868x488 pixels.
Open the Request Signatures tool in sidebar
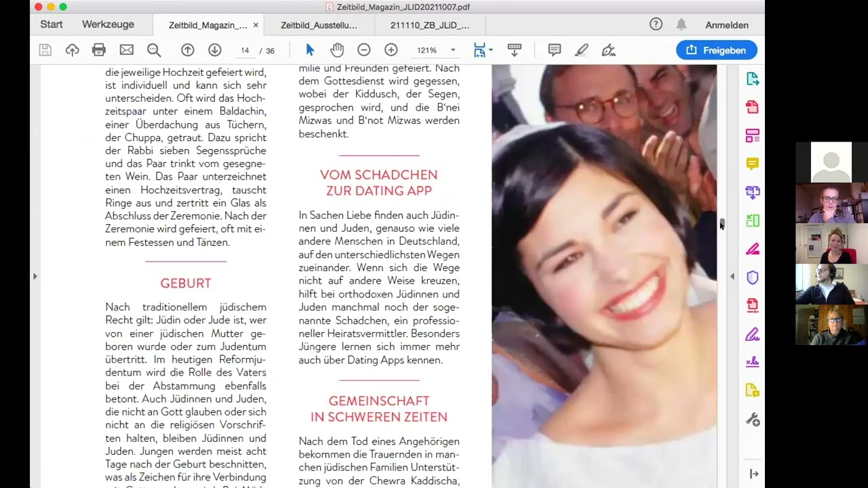point(753,362)
